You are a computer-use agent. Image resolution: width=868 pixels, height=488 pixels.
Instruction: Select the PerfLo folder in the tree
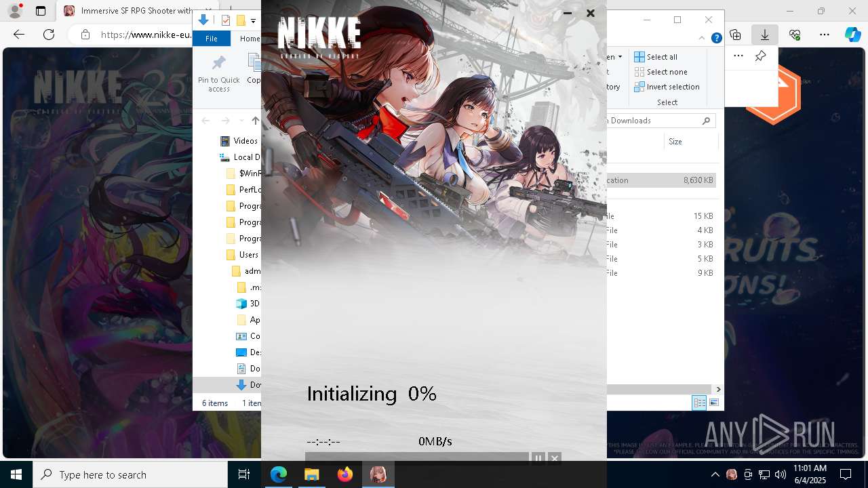(x=243, y=190)
